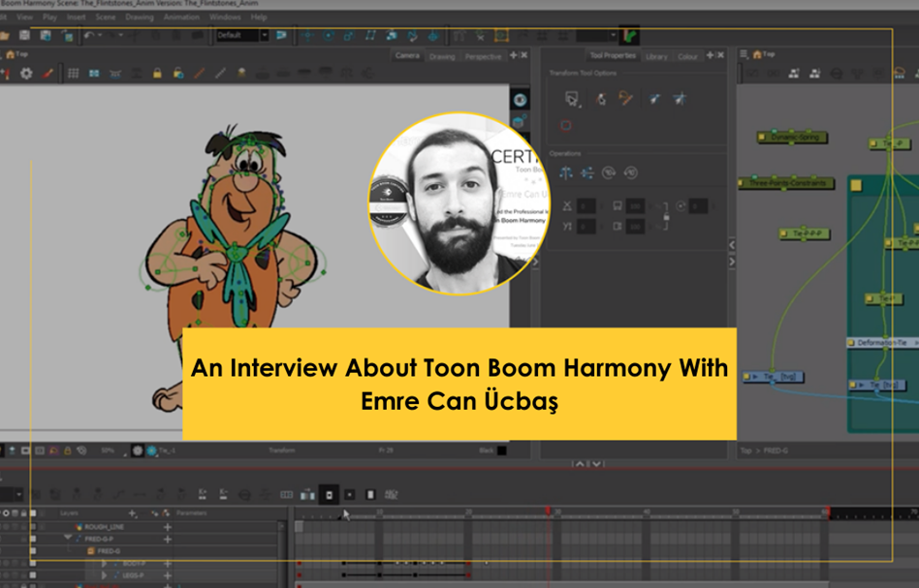Click the Undo arrow in toolbar
This screenshot has height=588, width=919.
tap(89, 36)
